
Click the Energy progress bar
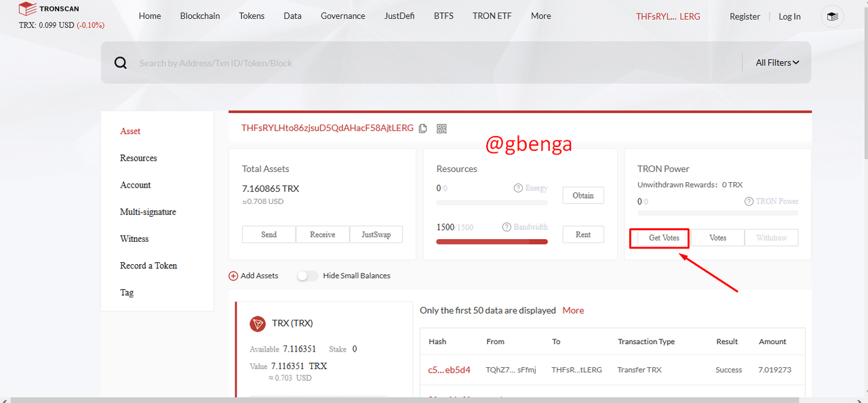[x=492, y=202]
